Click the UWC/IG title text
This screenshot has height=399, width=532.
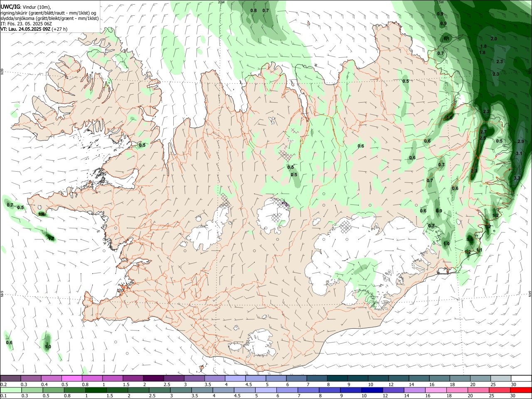point(10,7)
